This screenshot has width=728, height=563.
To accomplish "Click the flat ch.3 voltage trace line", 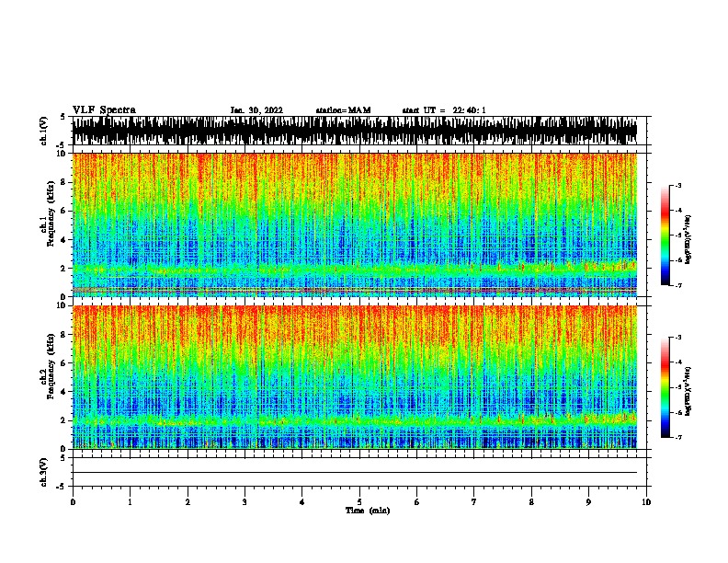I will [355, 473].
